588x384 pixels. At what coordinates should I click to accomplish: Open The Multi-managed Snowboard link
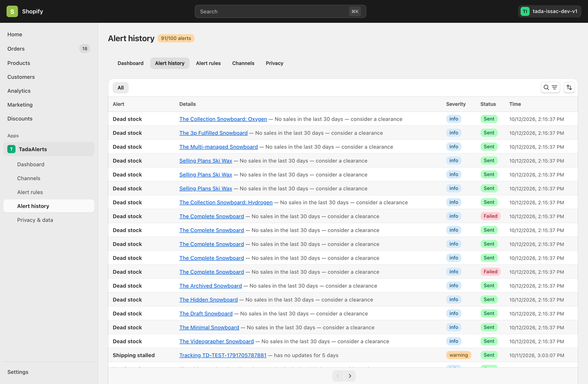[219, 147]
